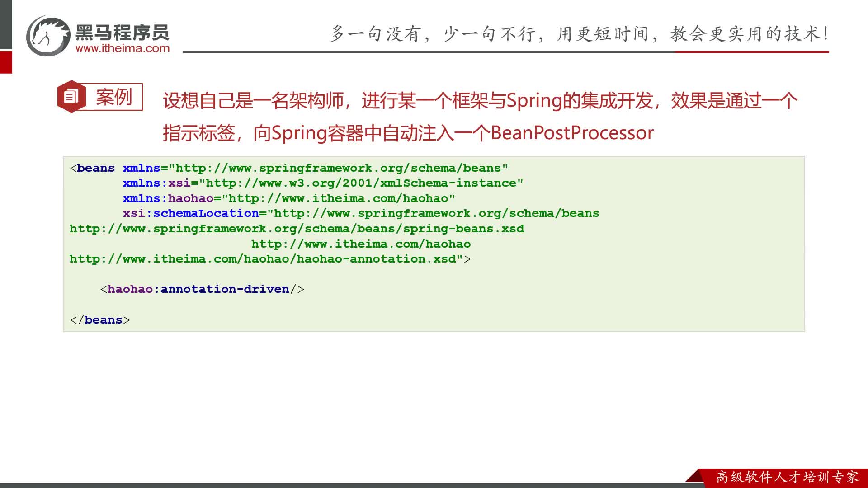Viewport: 868px width, 488px height.
Task: Click the xsi:schemaLocation attribute line
Action: 361,213
